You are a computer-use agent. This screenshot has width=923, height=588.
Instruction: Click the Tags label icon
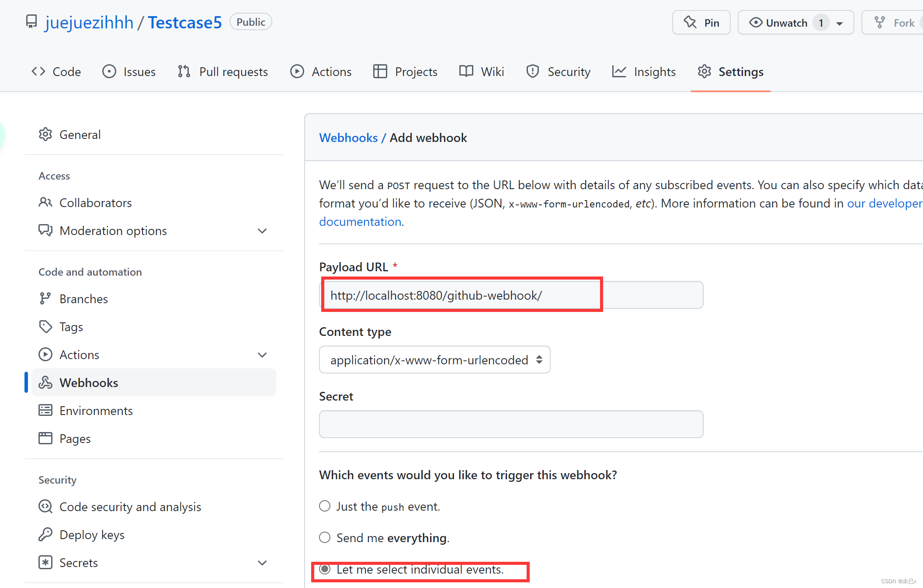[45, 327]
